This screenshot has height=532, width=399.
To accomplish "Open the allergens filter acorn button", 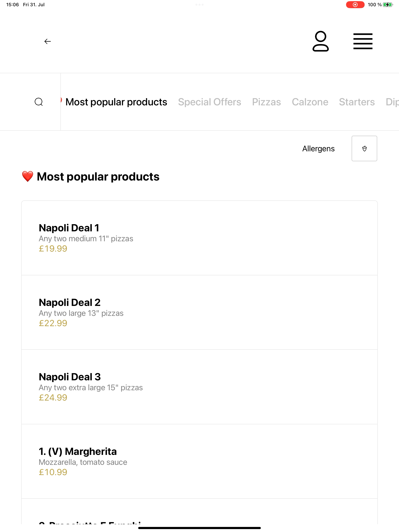I will coord(364,148).
